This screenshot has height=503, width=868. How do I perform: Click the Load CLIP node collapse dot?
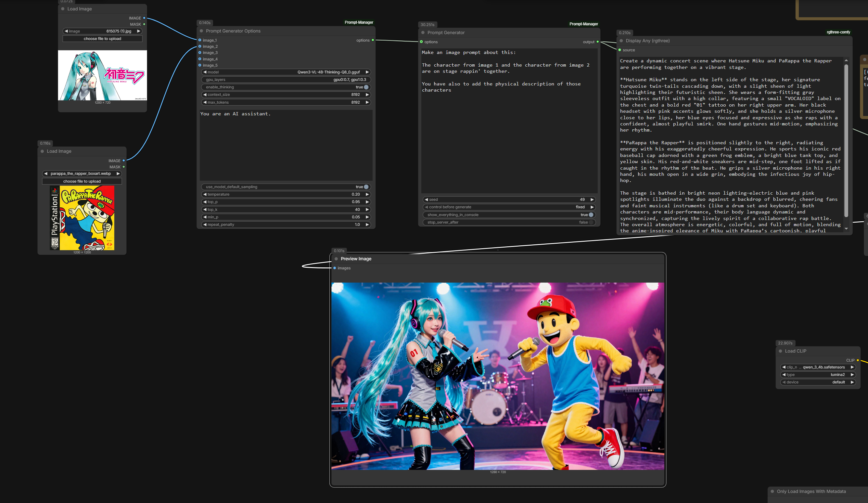point(781,351)
